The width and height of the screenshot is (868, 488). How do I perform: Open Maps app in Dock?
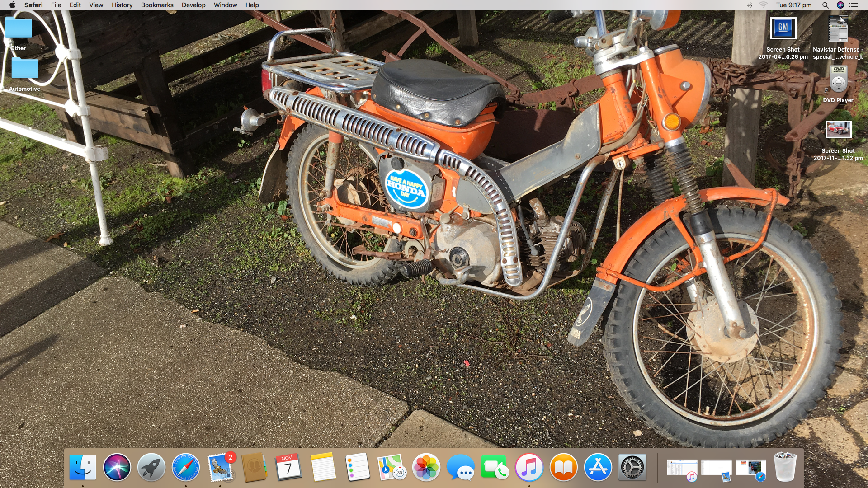point(392,467)
